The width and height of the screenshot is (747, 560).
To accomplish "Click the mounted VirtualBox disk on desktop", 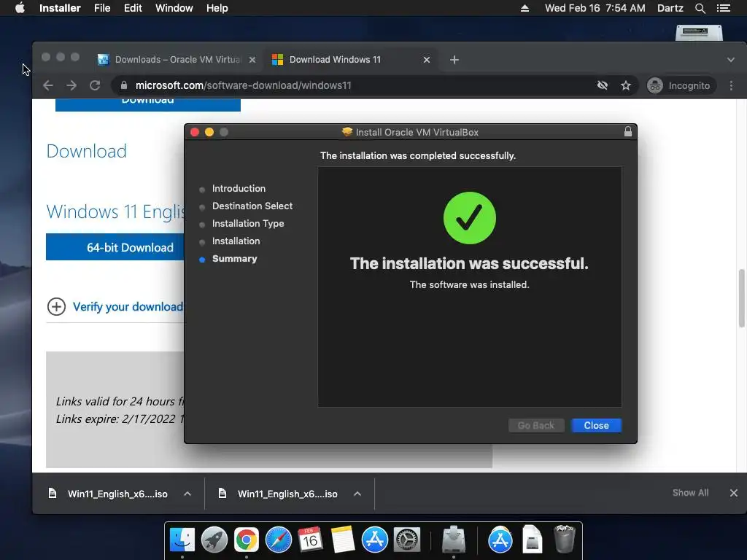I will pos(699,32).
